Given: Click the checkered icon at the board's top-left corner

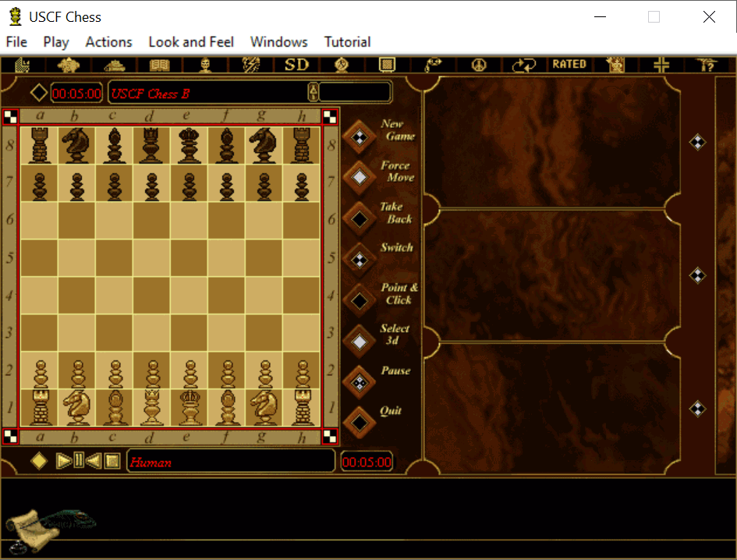Looking at the screenshot, I should tap(10, 117).
